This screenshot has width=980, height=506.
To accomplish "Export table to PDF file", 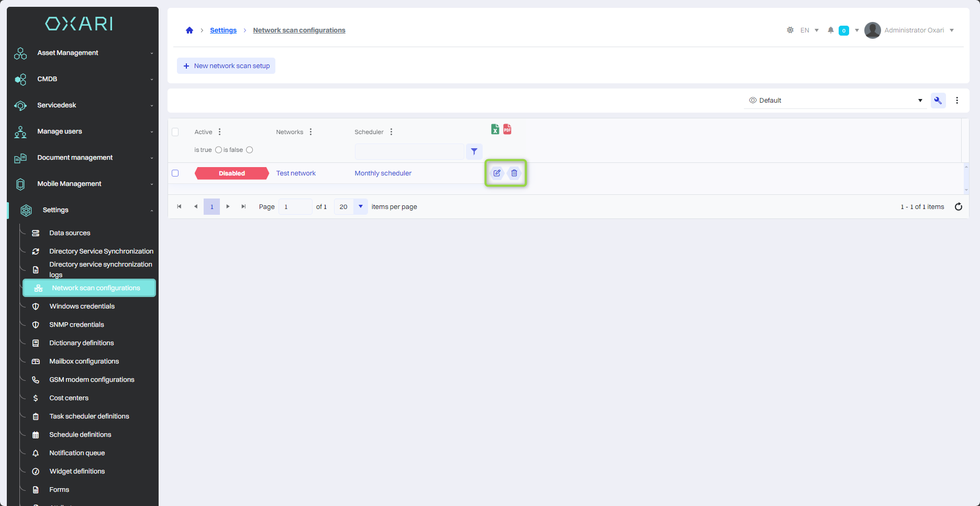I will pos(507,129).
